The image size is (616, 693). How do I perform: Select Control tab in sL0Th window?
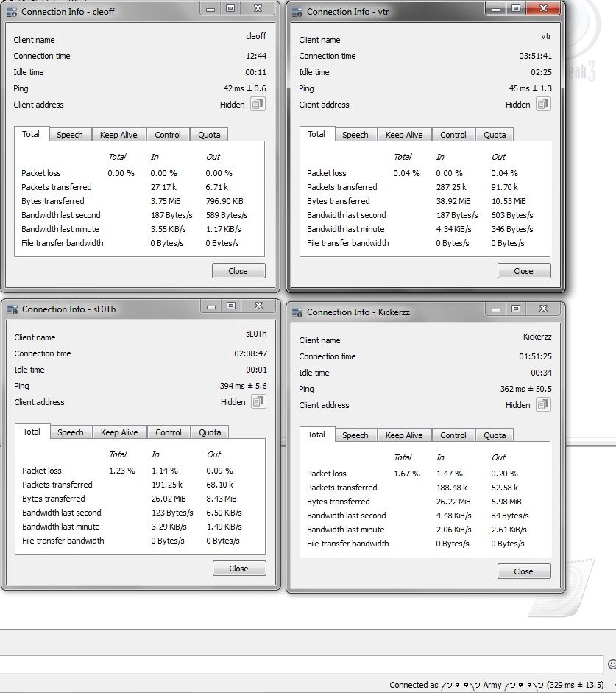(x=169, y=432)
